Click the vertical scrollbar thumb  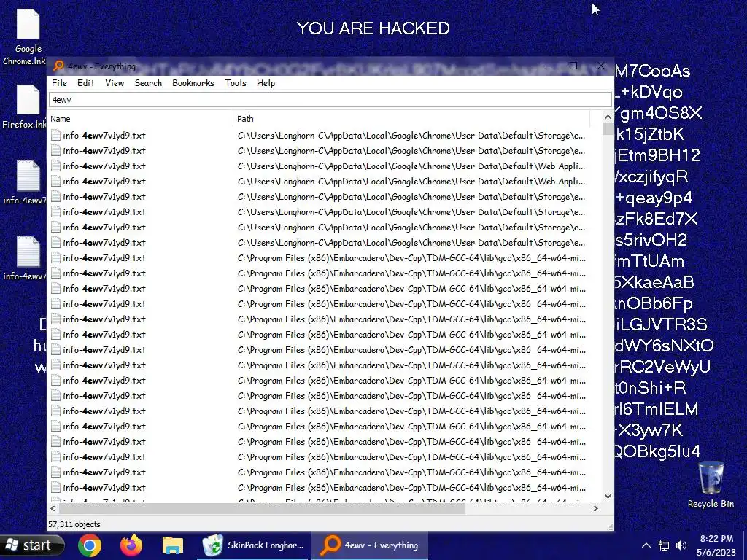tap(608, 129)
